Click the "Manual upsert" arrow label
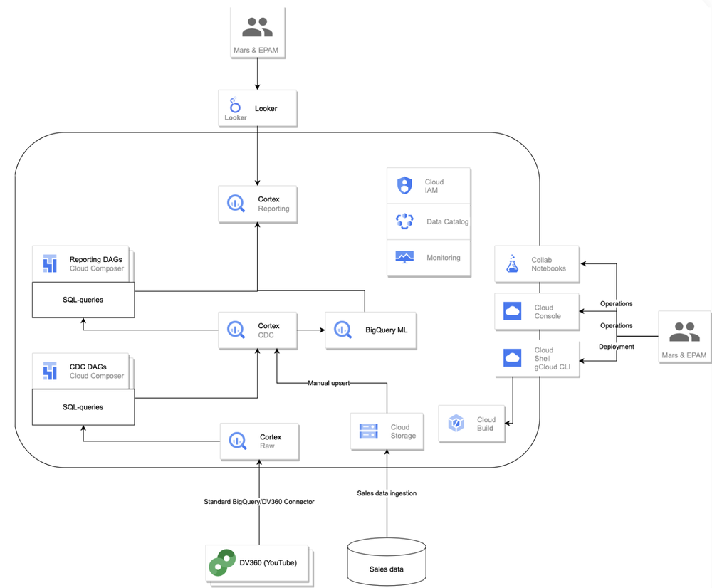 (329, 383)
